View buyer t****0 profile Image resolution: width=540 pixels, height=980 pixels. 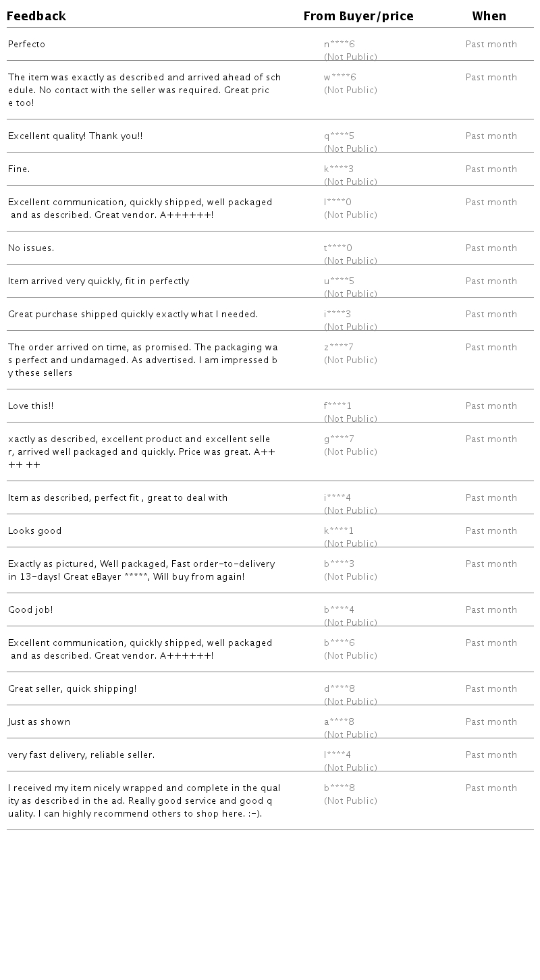[337, 248]
